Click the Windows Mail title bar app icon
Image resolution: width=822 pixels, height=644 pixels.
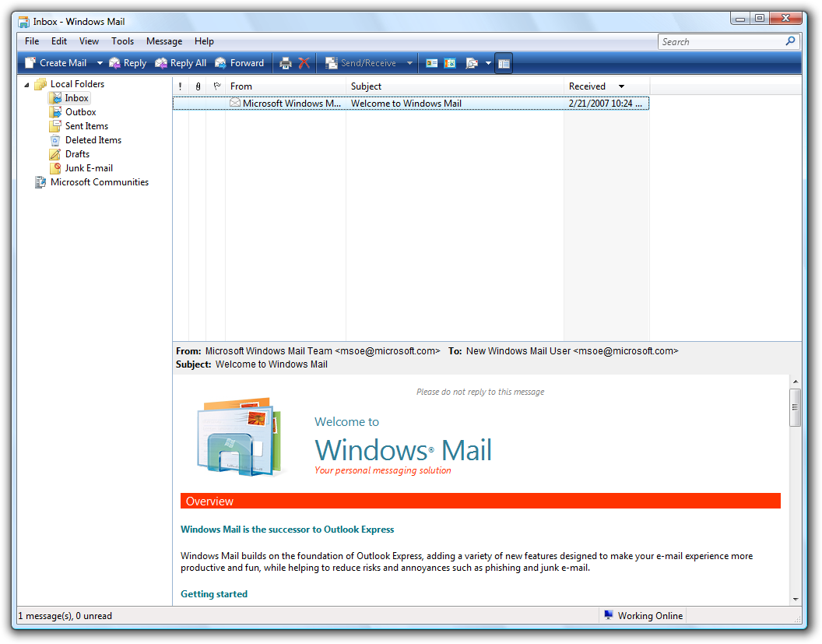click(23, 22)
